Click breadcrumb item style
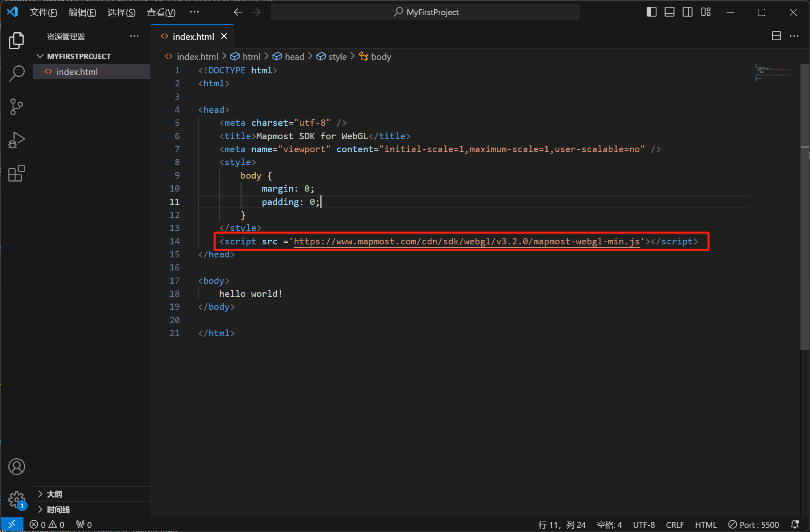Screen dimensions: 810x532 [332, 57]
